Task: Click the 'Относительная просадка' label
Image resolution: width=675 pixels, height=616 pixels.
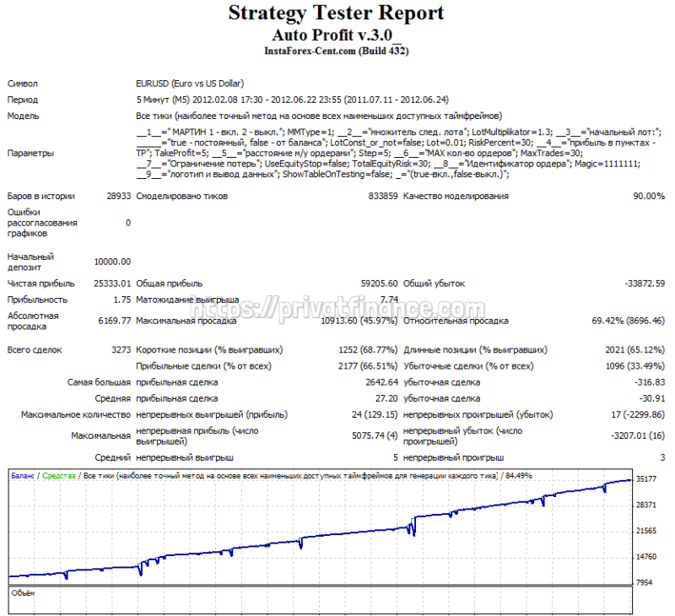Action: [x=456, y=322]
